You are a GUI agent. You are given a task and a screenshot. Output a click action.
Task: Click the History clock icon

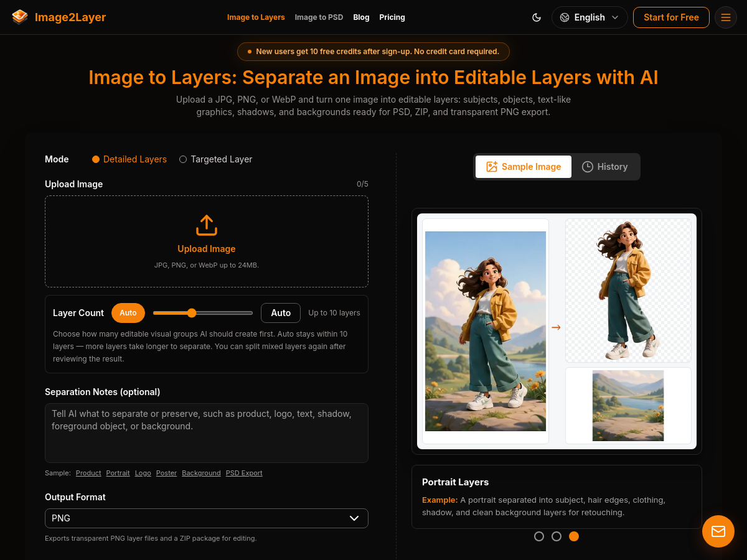click(587, 167)
